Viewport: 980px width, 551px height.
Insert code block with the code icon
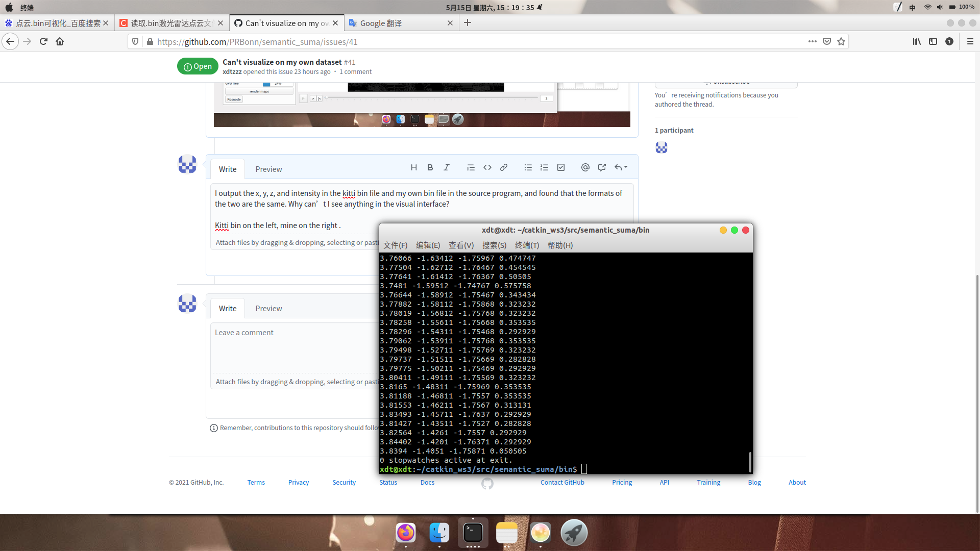[x=487, y=167]
